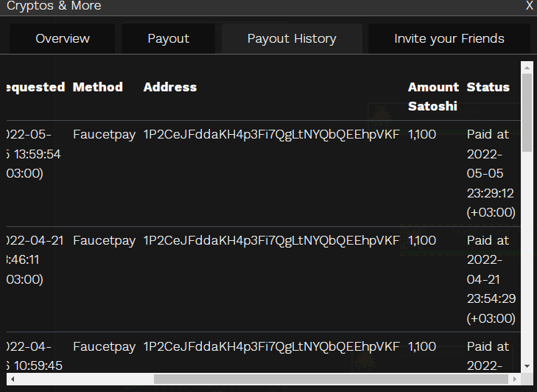Click the 1,100 amount in the 10:59:45 row

pyautogui.click(x=422, y=347)
